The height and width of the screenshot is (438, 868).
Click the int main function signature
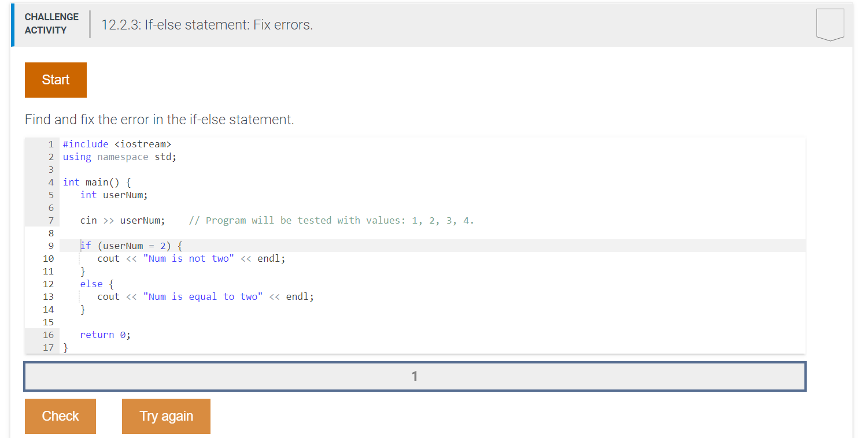(95, 182)
